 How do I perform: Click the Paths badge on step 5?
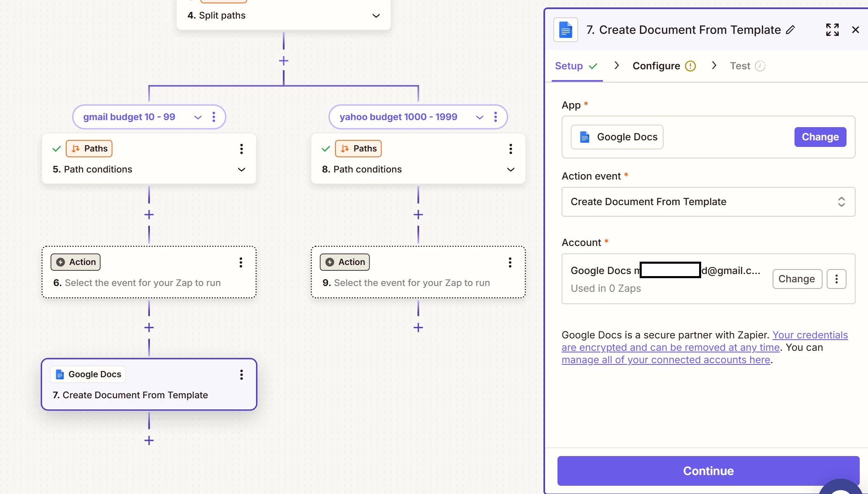click(x=89, y=149)
